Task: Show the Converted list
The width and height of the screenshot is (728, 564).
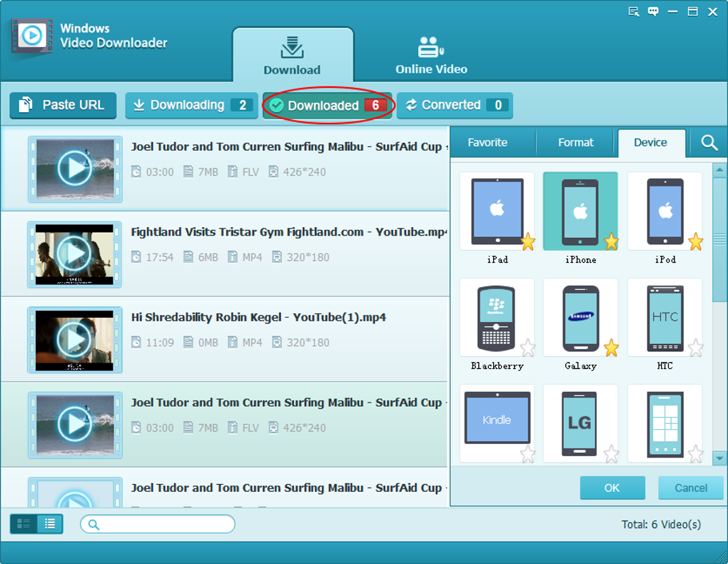Action: pos(455,106)
